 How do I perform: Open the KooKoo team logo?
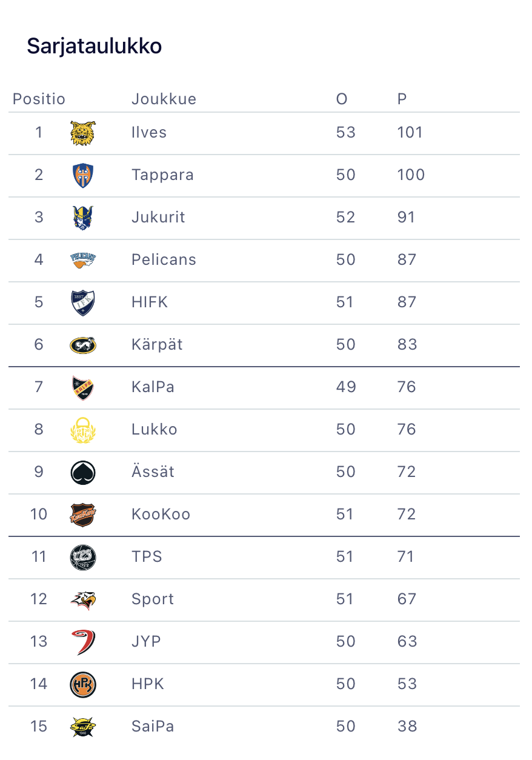point(83,515)
